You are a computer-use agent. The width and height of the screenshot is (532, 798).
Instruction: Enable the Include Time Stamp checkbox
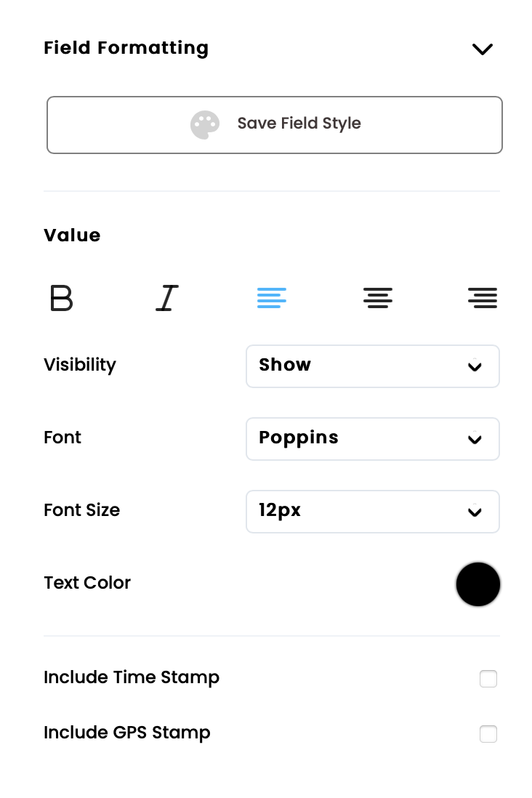pos(488,679)
